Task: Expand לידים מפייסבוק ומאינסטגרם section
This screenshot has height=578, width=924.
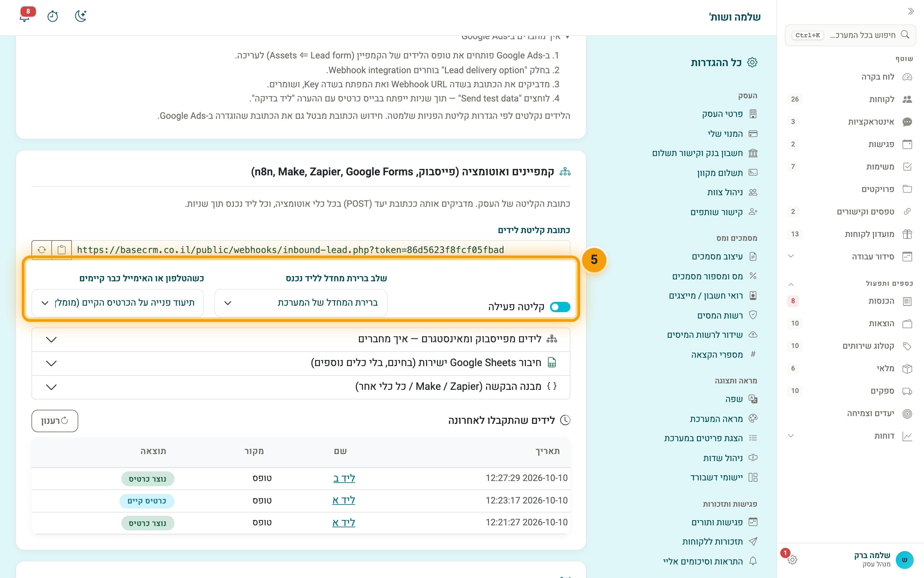Action: pos(301,339)
